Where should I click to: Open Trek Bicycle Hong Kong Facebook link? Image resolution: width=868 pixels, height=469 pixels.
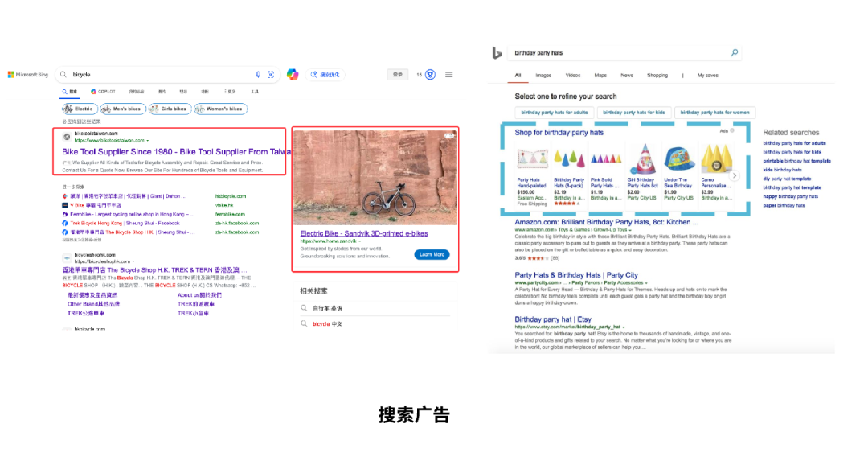click(125, 223)
